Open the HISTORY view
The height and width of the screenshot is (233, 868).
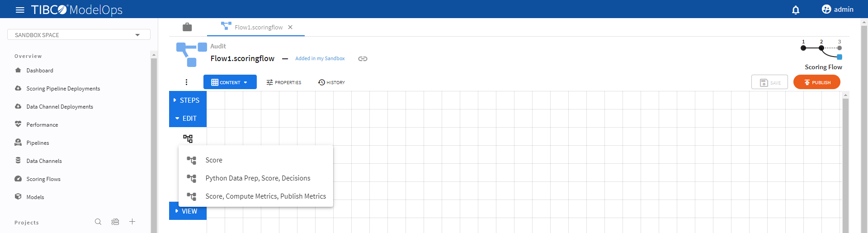point(331,82)
